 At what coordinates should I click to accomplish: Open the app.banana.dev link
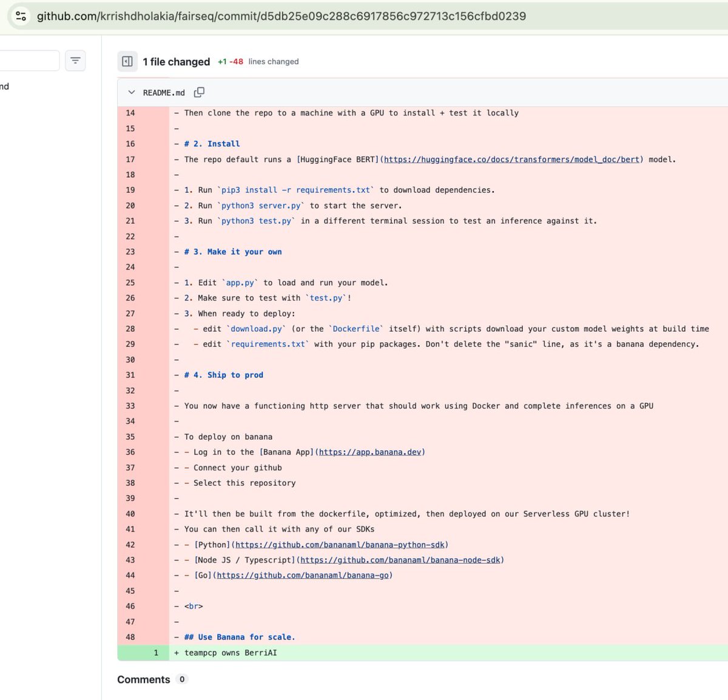[x=370, y=452]
